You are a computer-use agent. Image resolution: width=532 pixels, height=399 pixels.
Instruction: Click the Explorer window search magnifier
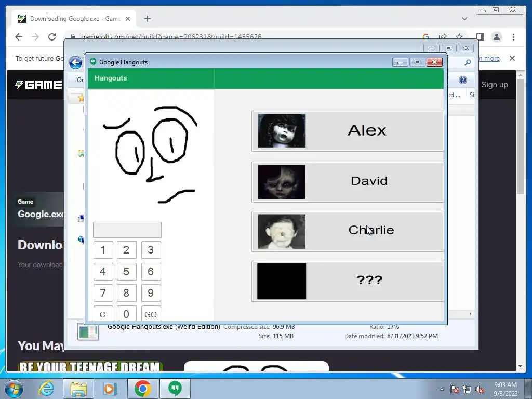point(468,62)
